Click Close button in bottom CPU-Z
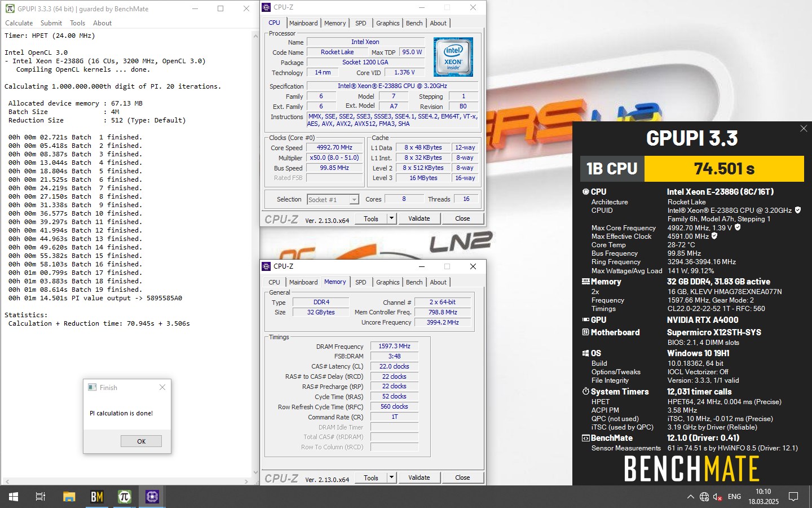Image resolution: width=812 pixels, height=508 pixels. tap(462, 478)
